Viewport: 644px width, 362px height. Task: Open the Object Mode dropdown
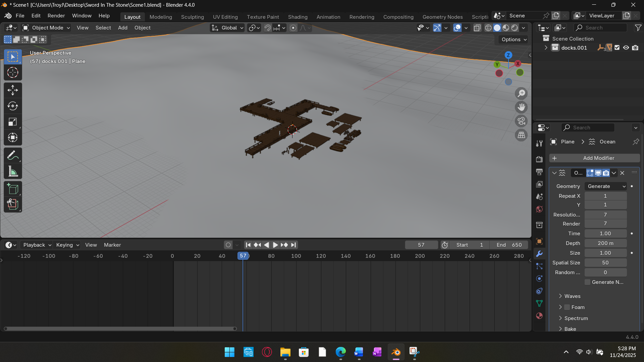[x=46, y=28]
